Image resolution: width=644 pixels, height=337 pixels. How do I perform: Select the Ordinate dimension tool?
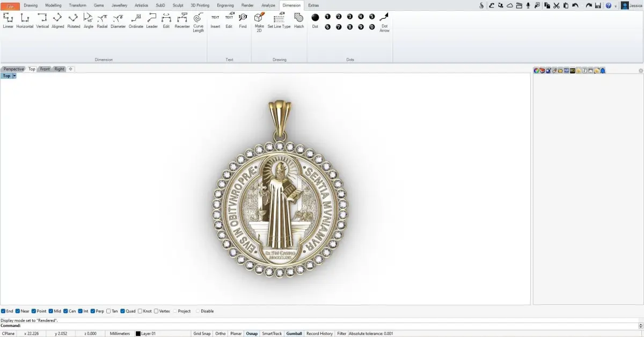[x=136, y=20]
